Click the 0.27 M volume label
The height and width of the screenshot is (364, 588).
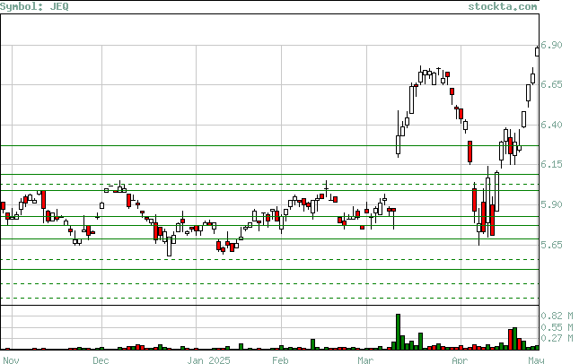pos(557,339)
